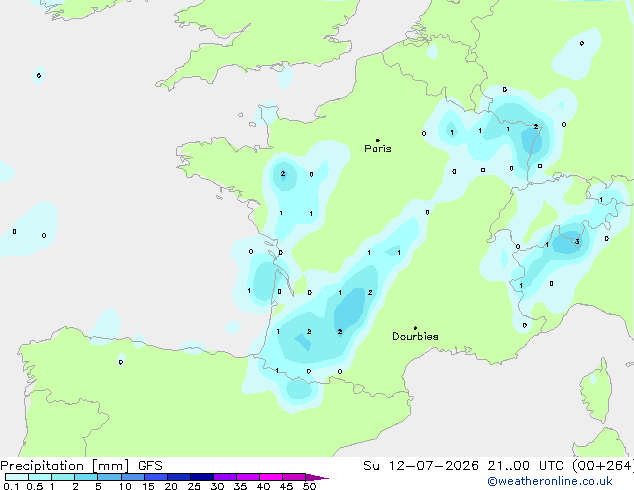The image size is (634, 490).
Task: Select the legend swatch between 20 and 25
Action: pos(178,477)
